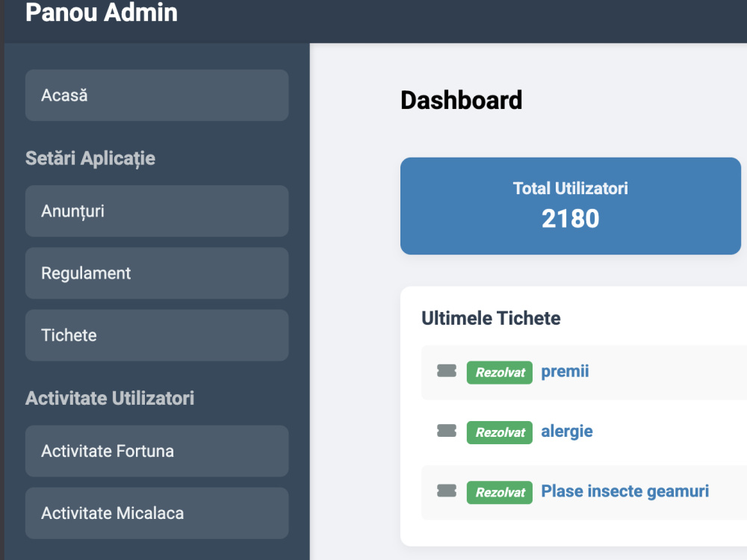
Task: Click the Panou Admin title
Action: click(102, 13)
